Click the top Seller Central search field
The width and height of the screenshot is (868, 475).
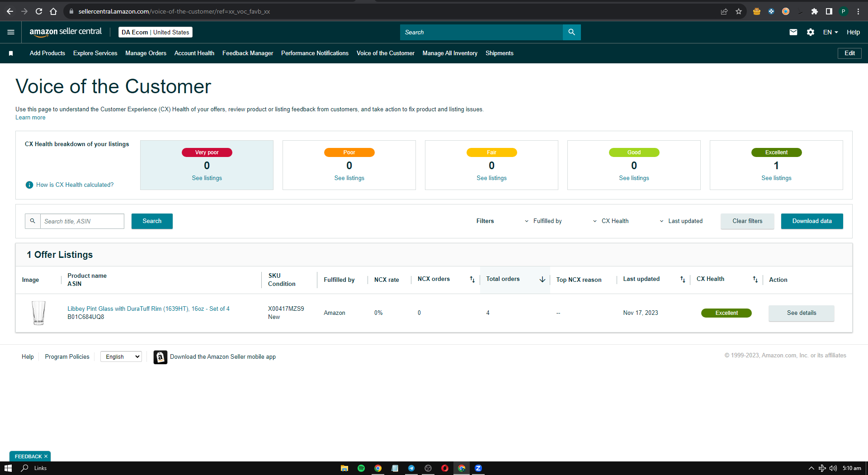[481, 32]
